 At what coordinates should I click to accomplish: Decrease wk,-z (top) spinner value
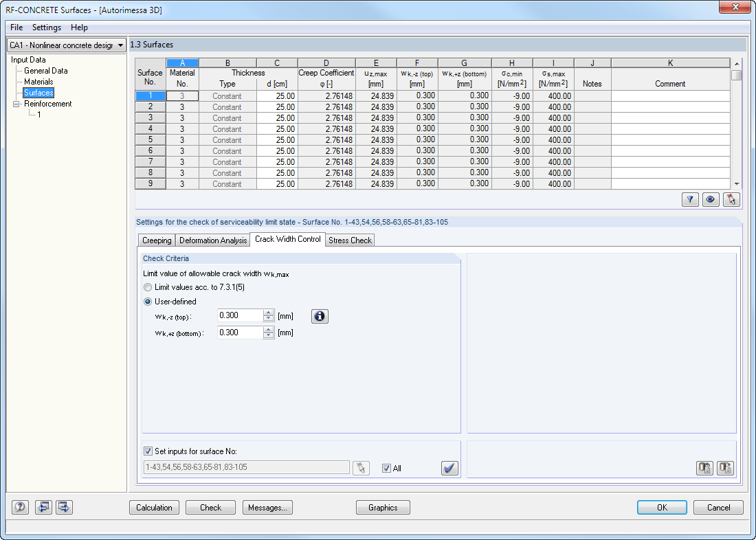point(269,319)
